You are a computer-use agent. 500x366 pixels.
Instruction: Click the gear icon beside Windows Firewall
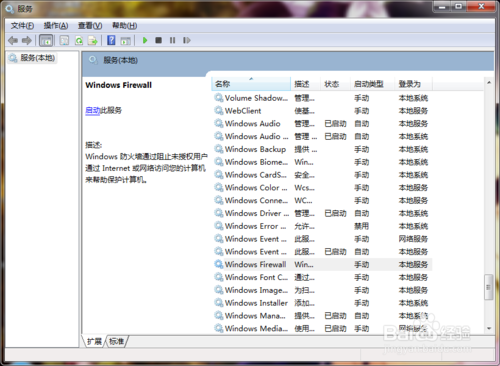pos(219,264)
